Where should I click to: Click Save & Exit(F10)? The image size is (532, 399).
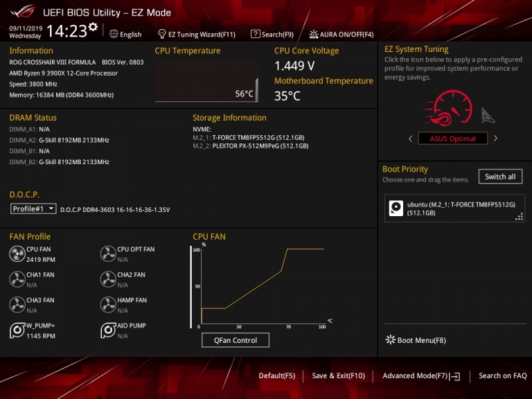[338, 375]
